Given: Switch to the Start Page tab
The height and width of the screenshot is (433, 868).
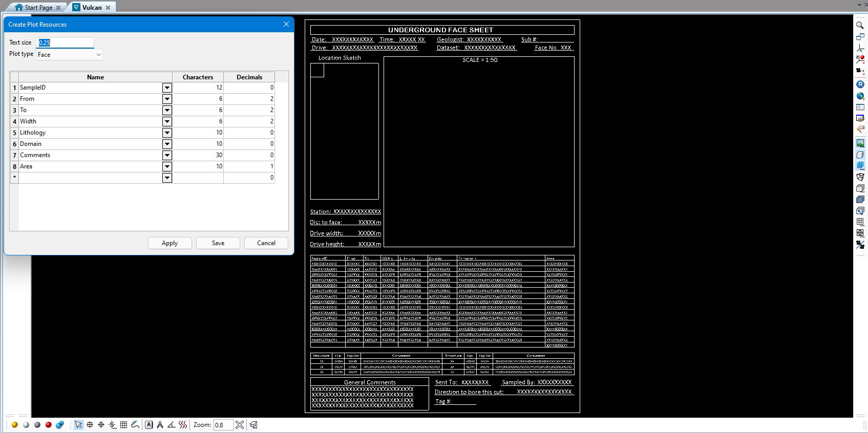Looking at the screenshot, I should click(38, 8).
